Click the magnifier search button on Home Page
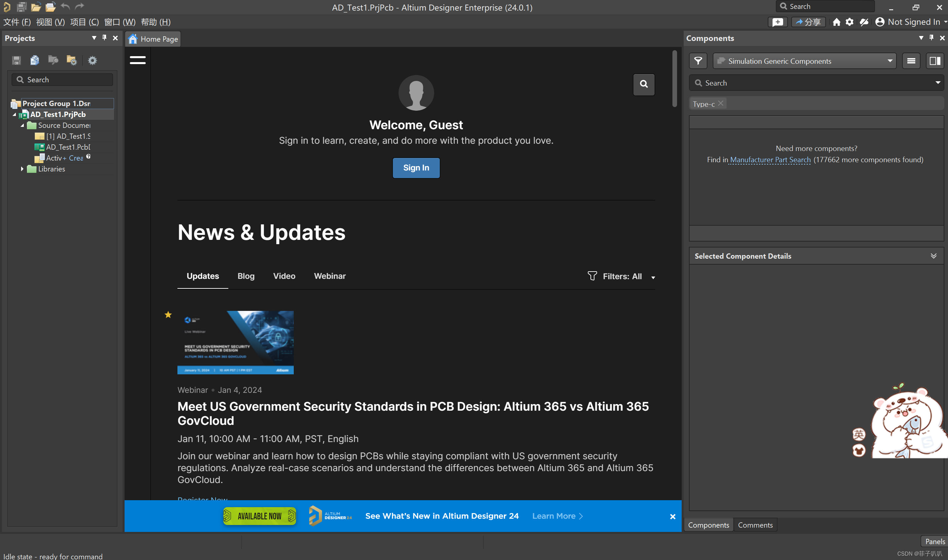Viewport: 948px width, 560px height. 644,84
